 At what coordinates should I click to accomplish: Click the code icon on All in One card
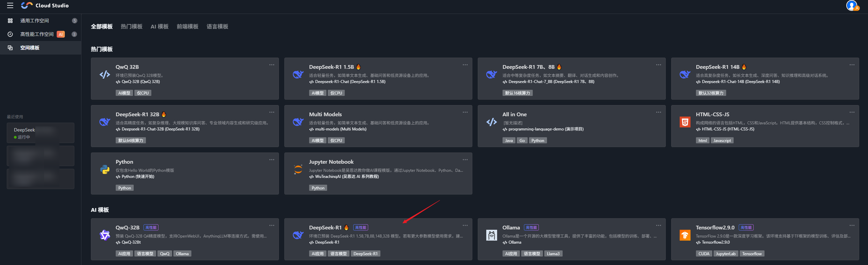[491, 122]
